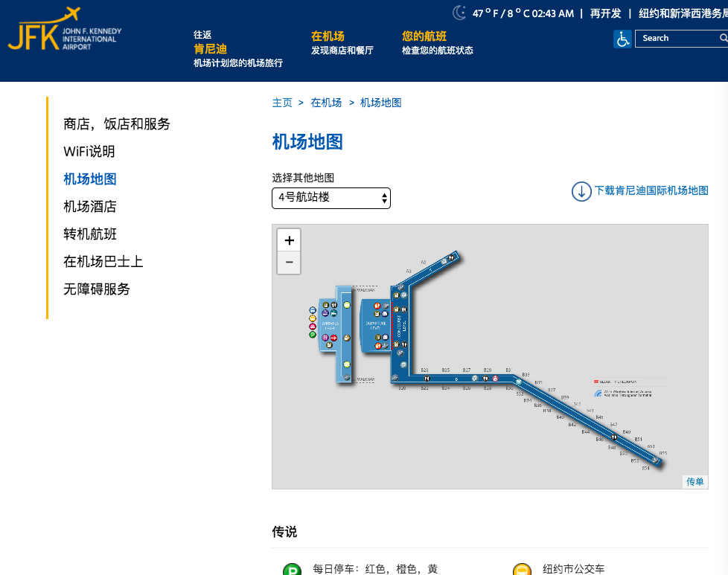This screenshot has height=575, width=728.
Task: Select WiFi说明 in the sidebar
Action: pyautogui.click(x=89, y=152)
